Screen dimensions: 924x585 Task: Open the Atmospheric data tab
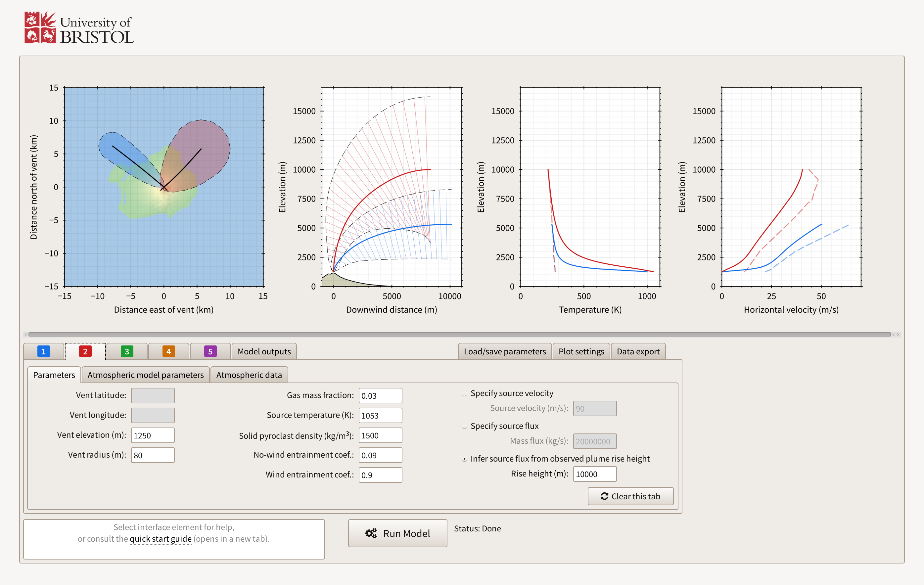pos(249,375)
